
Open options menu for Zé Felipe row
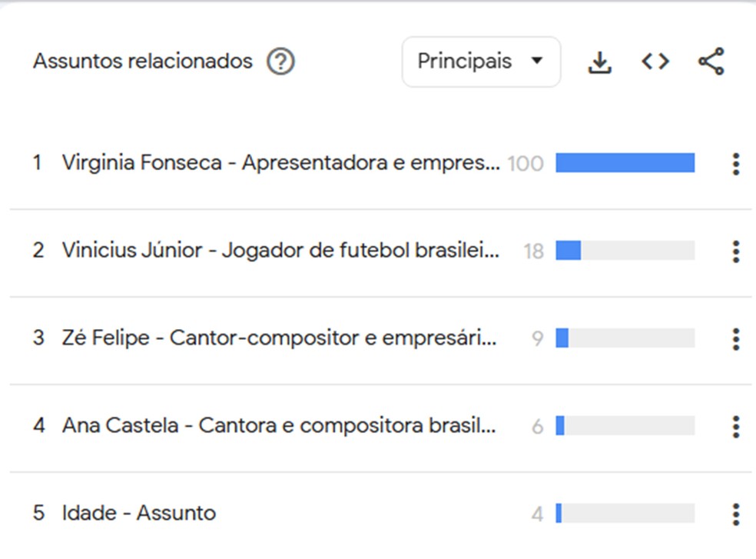(x=734, y=338)
